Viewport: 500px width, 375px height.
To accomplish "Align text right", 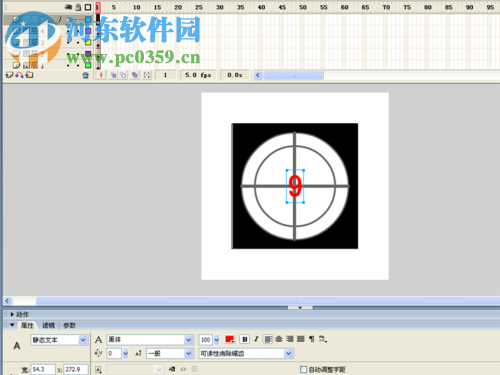I will pos(290,339).
